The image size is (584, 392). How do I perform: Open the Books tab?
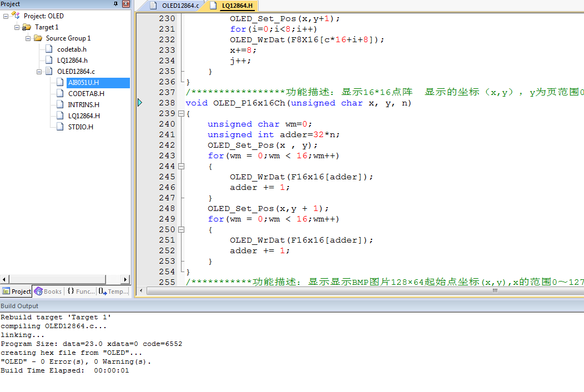(x=48, y=292)
